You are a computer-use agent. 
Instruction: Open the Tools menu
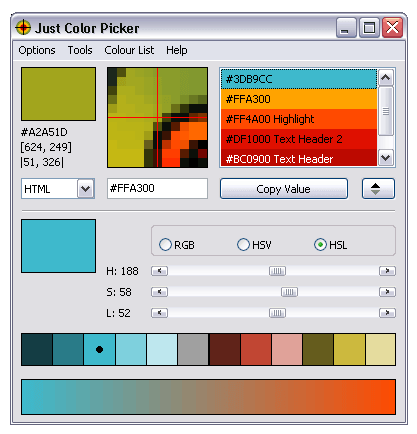coord(80,50)
